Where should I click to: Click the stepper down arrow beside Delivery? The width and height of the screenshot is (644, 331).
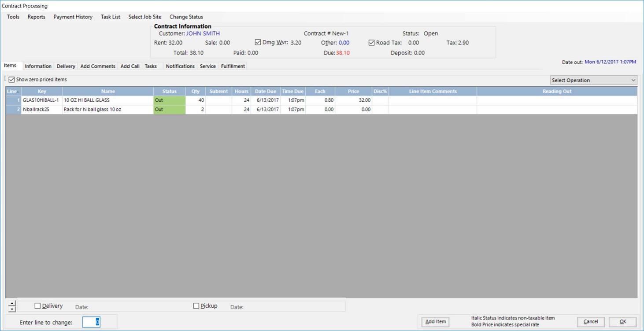pyautogui.click(x=12, y=309)
